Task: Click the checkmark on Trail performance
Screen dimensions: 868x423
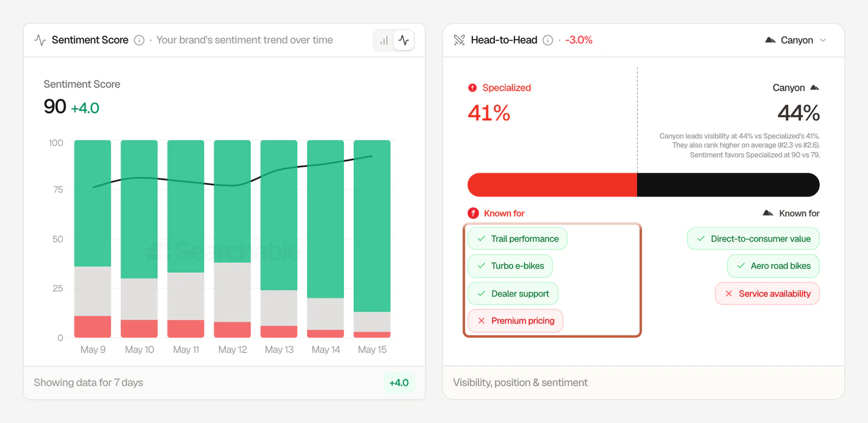Action: (x=481, y=239)
